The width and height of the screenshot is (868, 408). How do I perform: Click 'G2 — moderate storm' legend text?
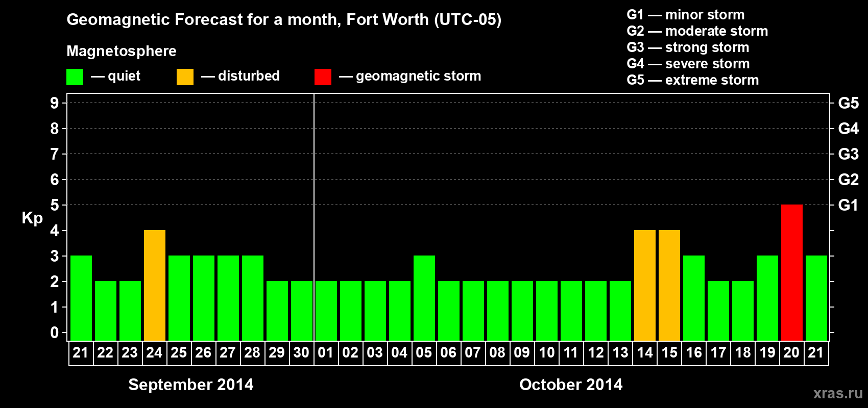pos(697,31)
